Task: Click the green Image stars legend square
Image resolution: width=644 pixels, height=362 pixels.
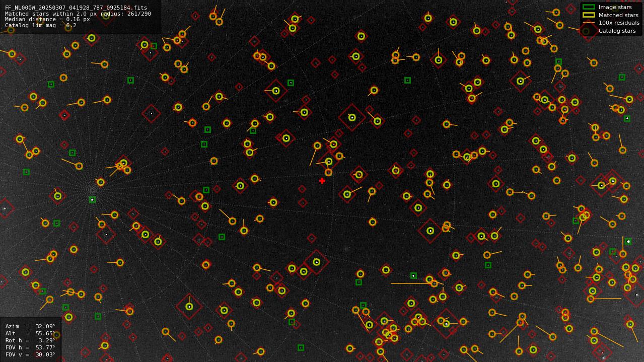Action: (589, 7)
